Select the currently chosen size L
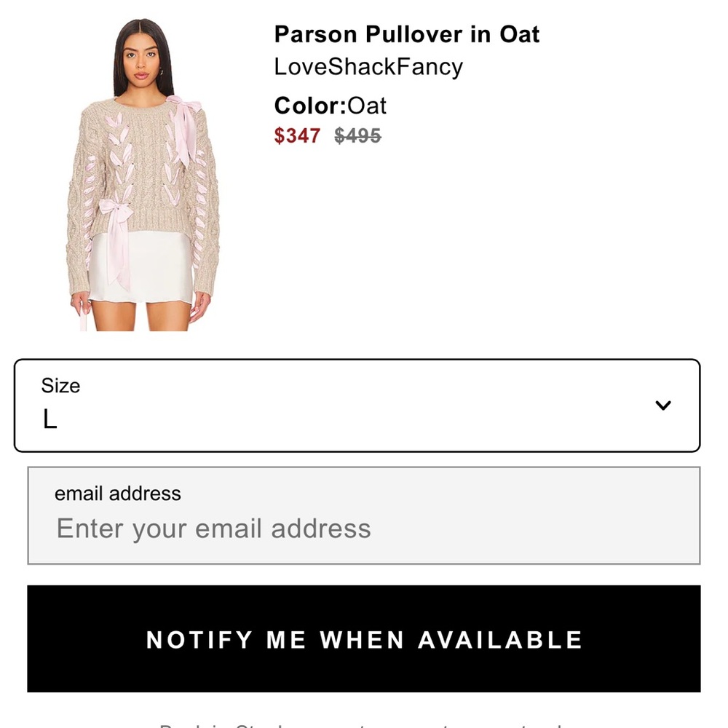Screen dimensions: 728x728 (51, 421)
